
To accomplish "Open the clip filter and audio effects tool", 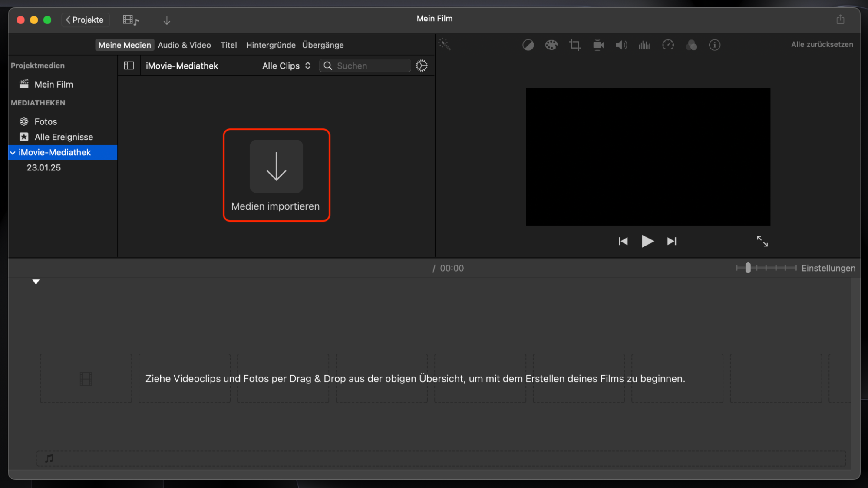I will tap(691, 45).
